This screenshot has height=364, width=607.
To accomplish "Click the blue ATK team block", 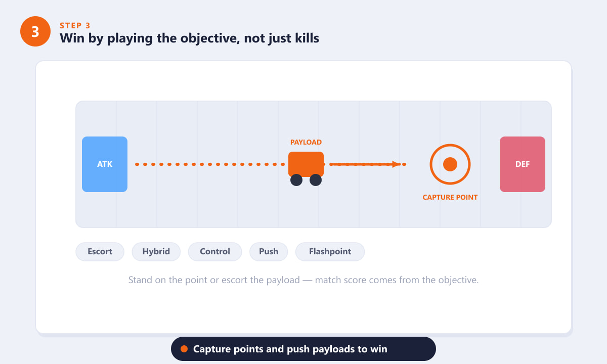I will click(105, 164).
